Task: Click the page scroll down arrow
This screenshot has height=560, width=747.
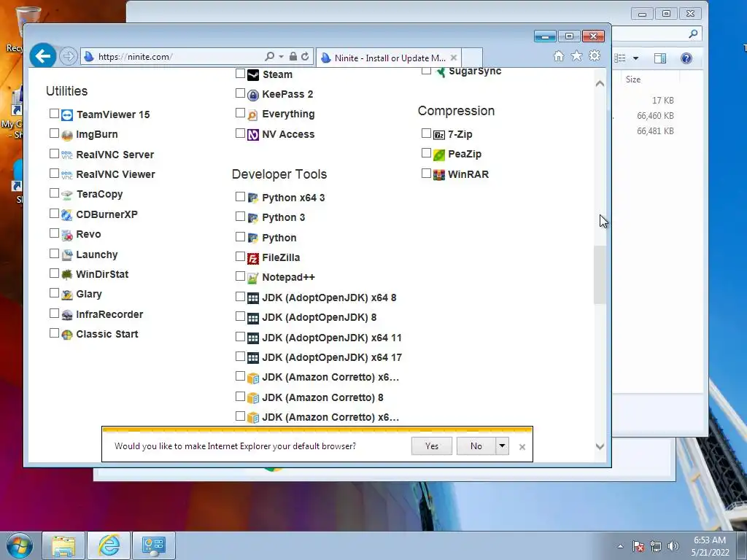Action: tap(600, 446)
